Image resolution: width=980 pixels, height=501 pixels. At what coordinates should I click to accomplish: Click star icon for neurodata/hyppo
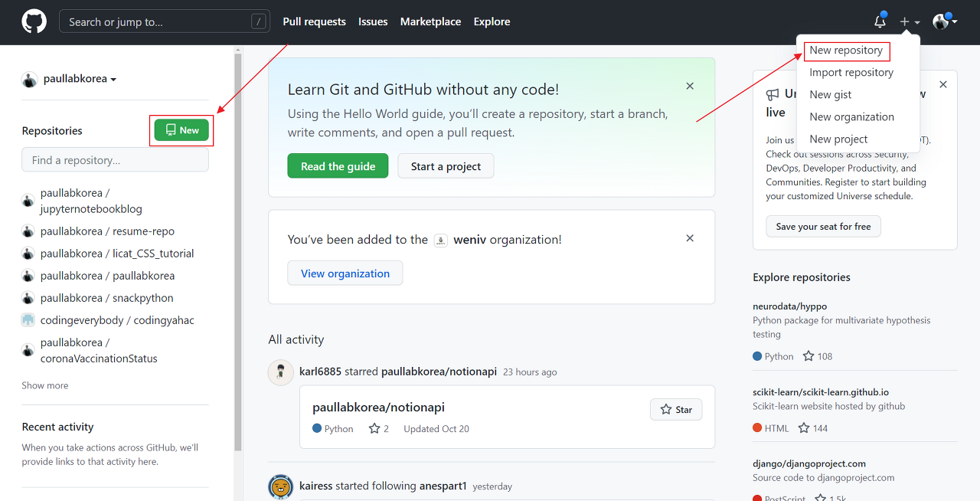808,356
